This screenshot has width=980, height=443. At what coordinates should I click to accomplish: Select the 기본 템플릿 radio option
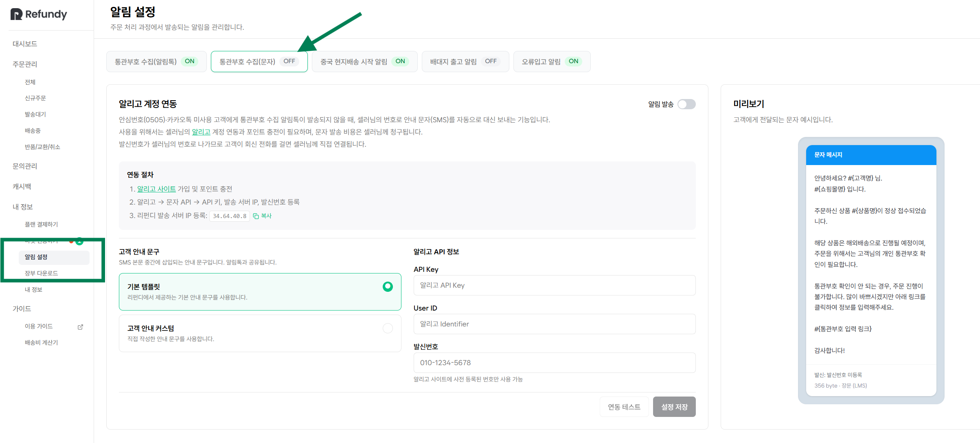[x=388, y=287]
